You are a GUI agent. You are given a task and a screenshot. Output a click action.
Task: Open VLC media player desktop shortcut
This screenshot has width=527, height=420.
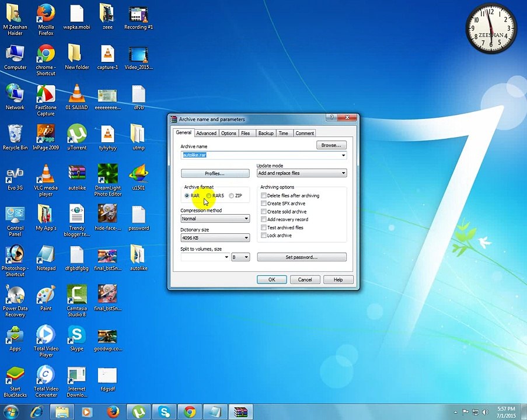click(x=46, y=180)
